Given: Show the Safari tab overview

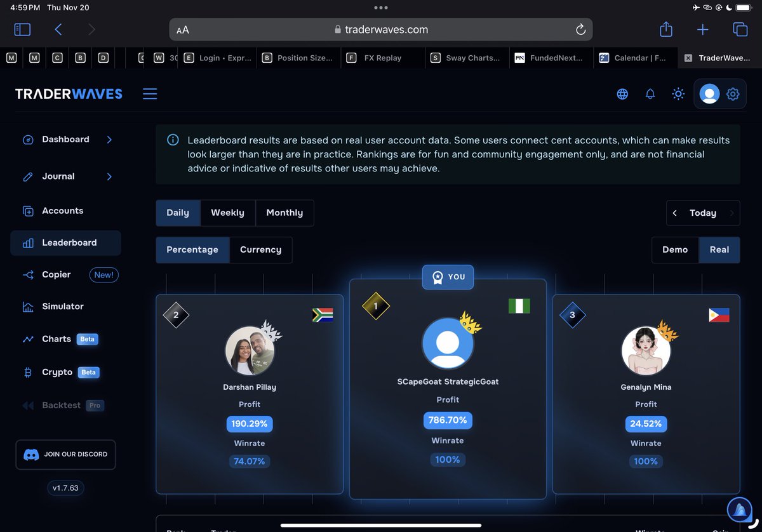Looking at the screenshot, I should point(740,29).
